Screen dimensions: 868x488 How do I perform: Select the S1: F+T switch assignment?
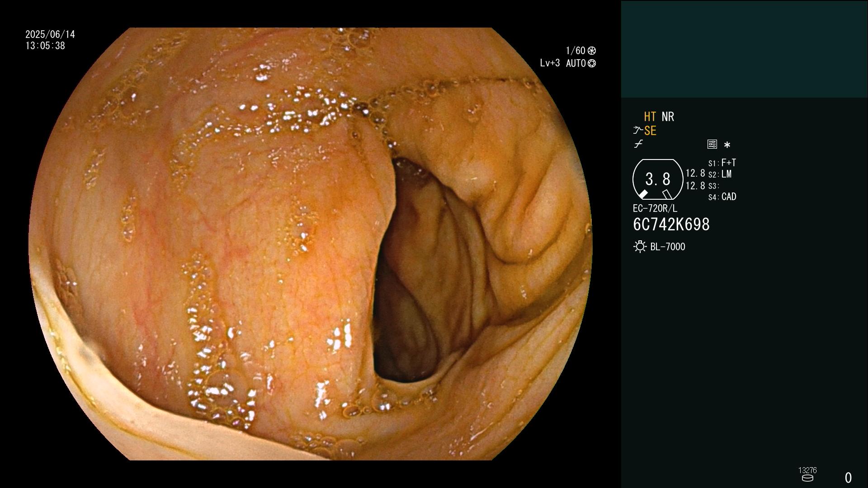click(x=722, y=163)
